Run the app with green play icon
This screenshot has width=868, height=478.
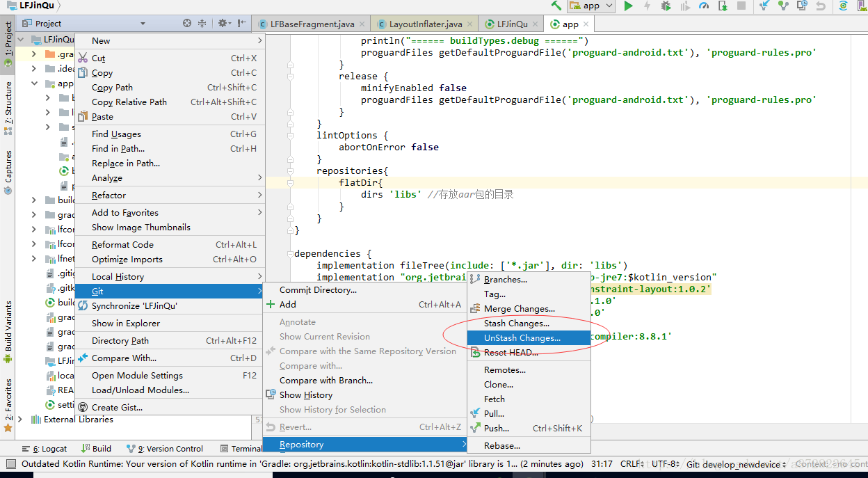click(628, 6)
